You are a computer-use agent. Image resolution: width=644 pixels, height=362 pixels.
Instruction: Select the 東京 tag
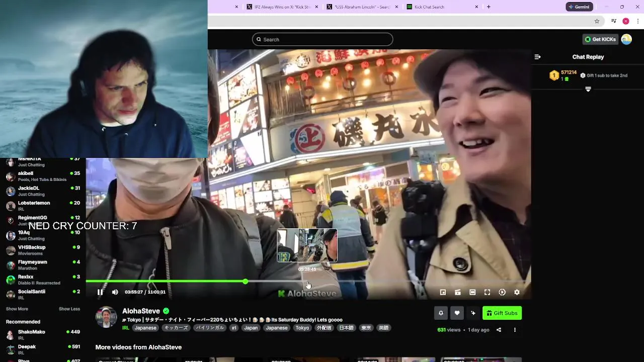click(366, 328)
